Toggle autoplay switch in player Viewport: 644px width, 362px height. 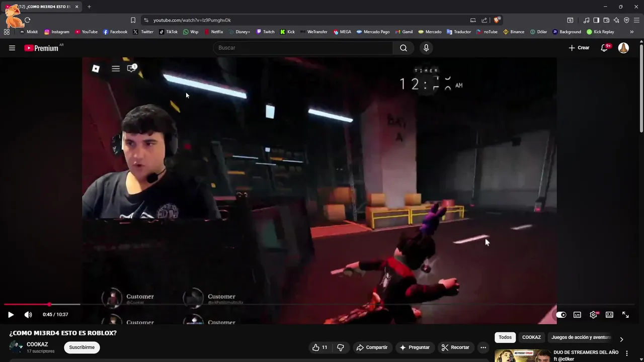click(x=561, y=315)
